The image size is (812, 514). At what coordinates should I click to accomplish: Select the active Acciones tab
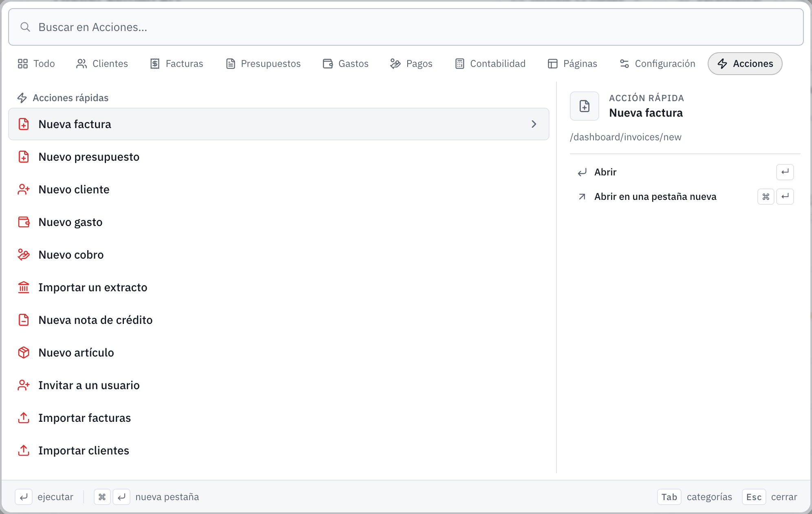pyautogui.click(x=745, y=64)
